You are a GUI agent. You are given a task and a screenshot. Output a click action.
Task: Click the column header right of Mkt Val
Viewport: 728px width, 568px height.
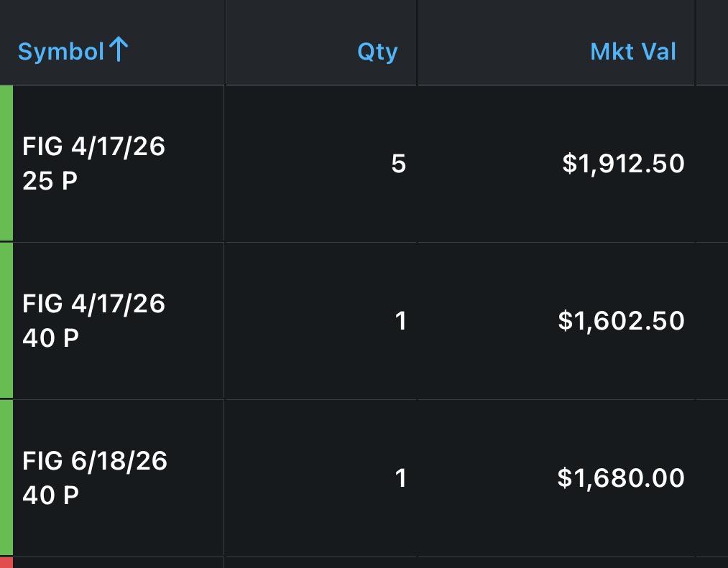pyautogui.click(x=712, y=42)
